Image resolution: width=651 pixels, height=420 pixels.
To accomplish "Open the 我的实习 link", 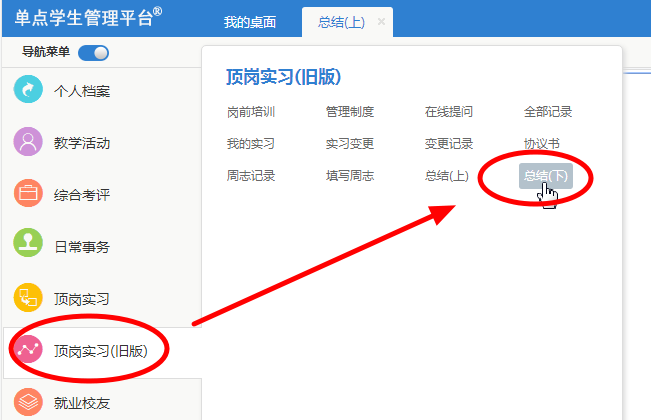I will 251,144.
